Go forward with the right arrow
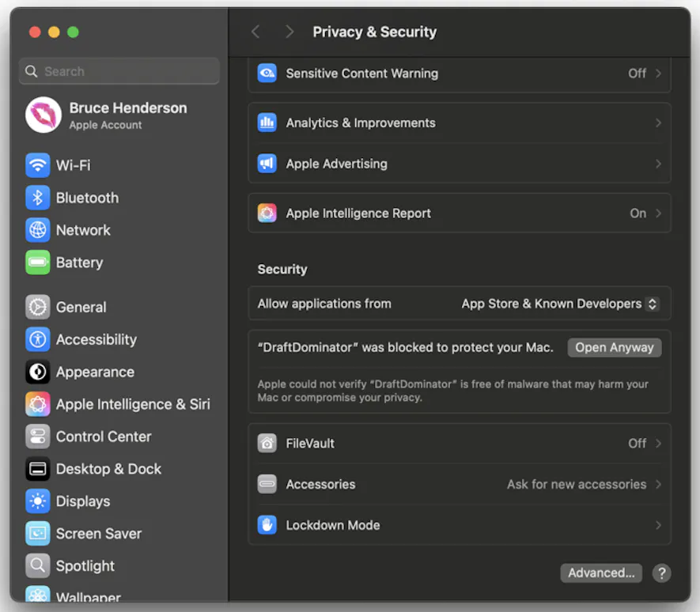This screenshot has height=612, width=700. coord(289,32)
